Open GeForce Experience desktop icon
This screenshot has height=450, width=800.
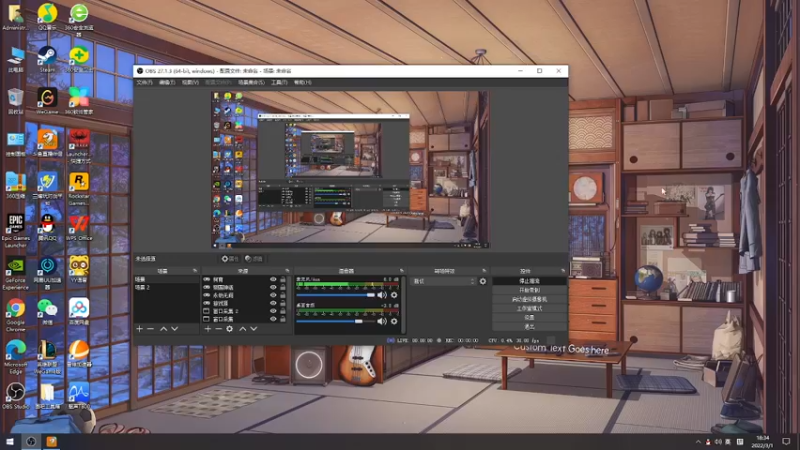coord(15,273)
